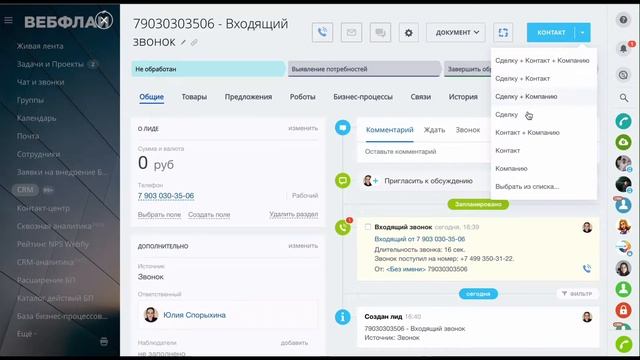Click the phone call icon in the lead header
Image resolution: width=640 pixels, height=360 pixels.
322,32
